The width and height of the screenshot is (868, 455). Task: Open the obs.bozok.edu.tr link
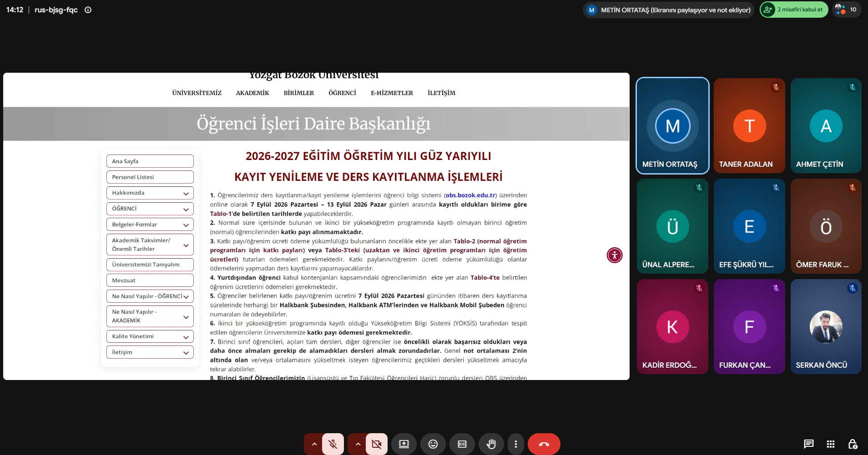pos(470,195)
